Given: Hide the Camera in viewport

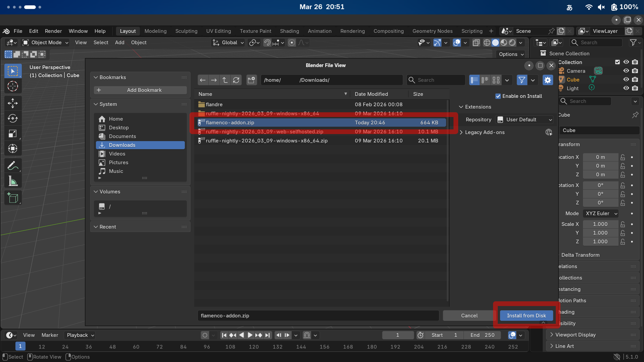Looking at the screenshot, I should (626, 71).
